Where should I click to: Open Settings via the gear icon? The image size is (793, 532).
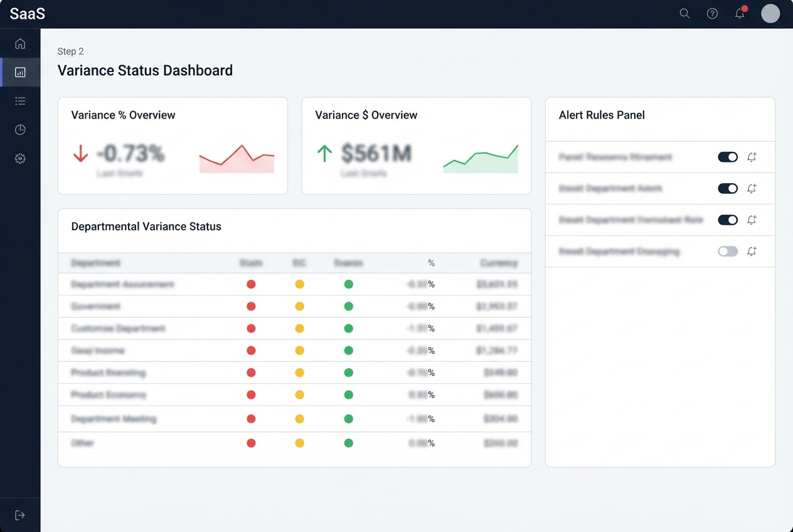pyautogui.click(x=20, y=158)
